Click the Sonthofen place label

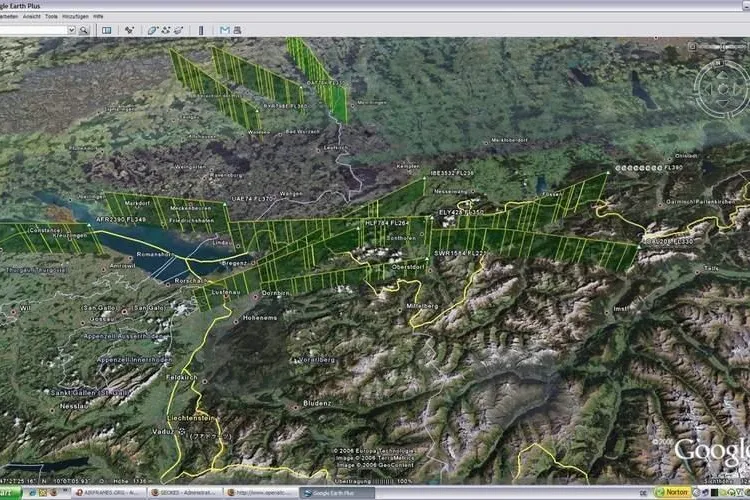pos(401,238)
